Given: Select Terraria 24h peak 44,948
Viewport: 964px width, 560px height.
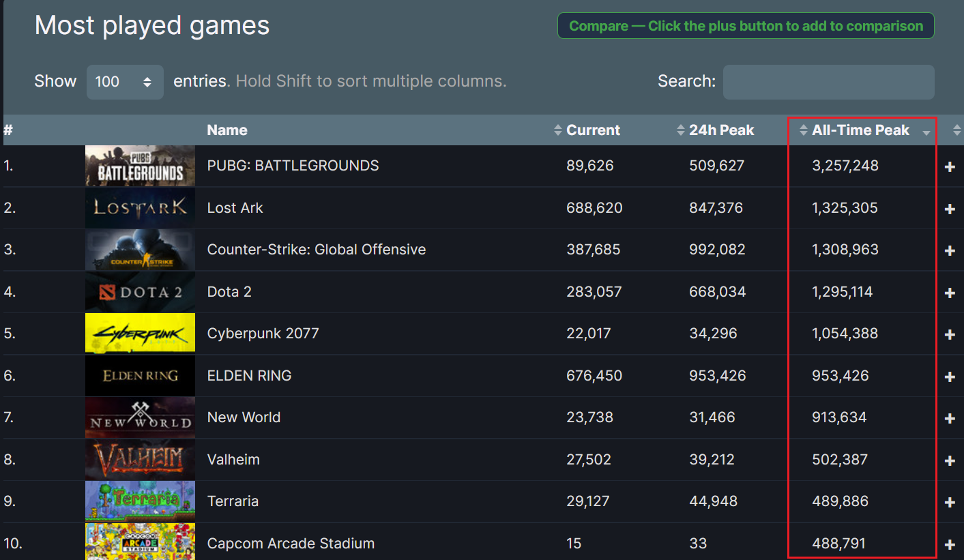Looking at the screenshot, I should point(713,501).
